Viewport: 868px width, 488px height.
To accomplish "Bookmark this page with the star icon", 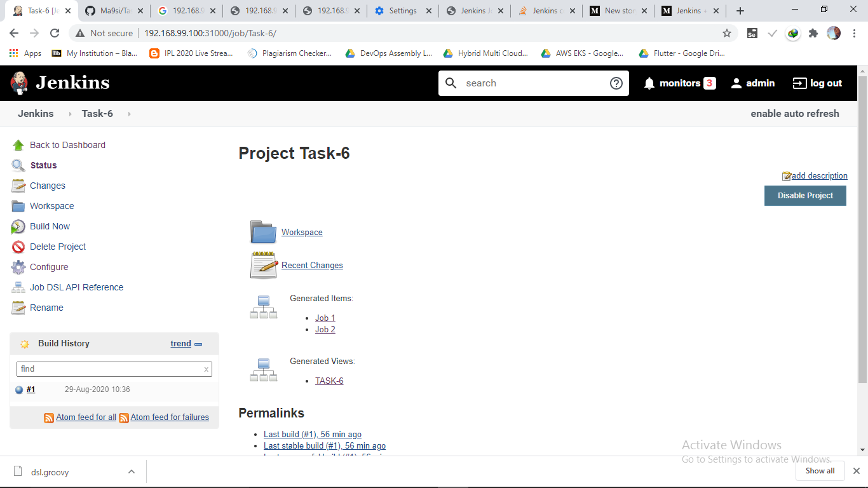I will click(727, 33).
